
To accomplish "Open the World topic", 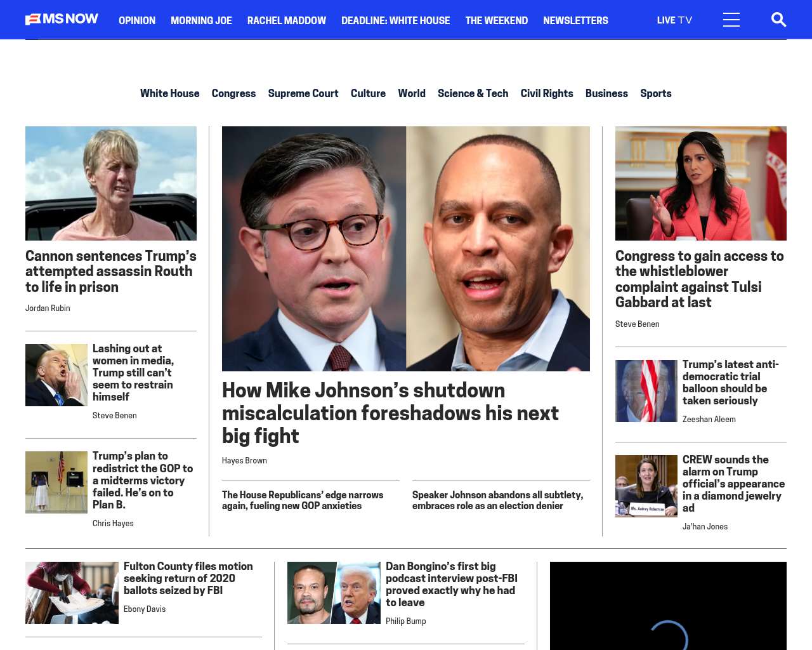I will [x=412, y=93].
